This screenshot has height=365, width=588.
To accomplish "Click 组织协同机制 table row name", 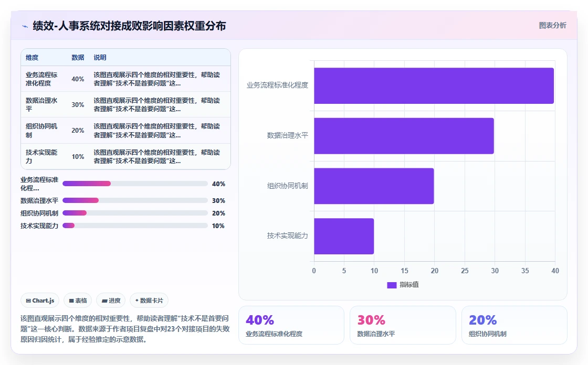I will 41,131.
